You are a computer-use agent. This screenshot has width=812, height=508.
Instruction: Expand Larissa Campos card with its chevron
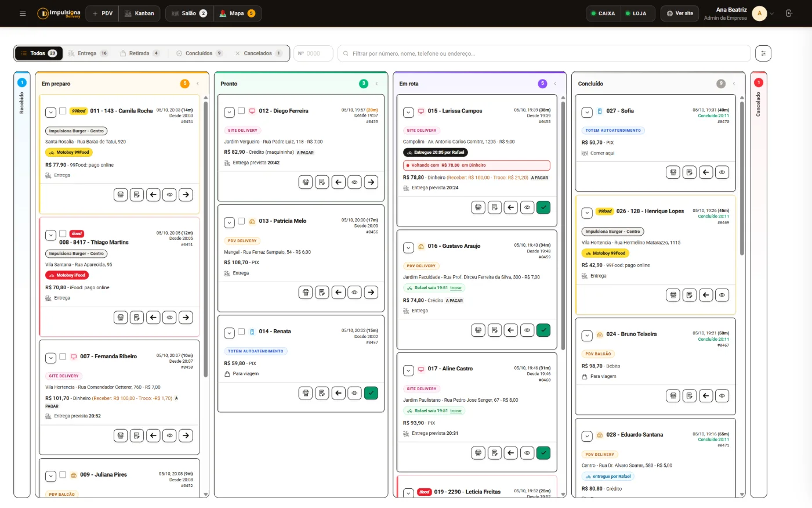[408, 112]
